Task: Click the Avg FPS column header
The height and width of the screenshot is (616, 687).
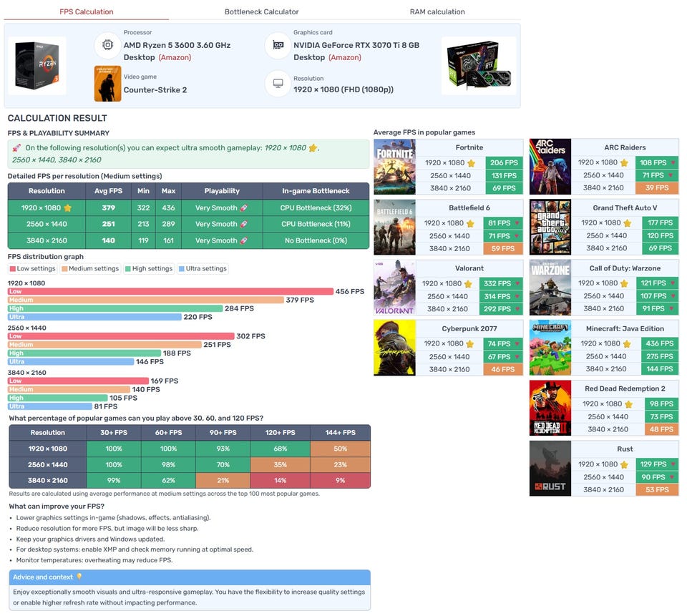Action: coord(108,191)
